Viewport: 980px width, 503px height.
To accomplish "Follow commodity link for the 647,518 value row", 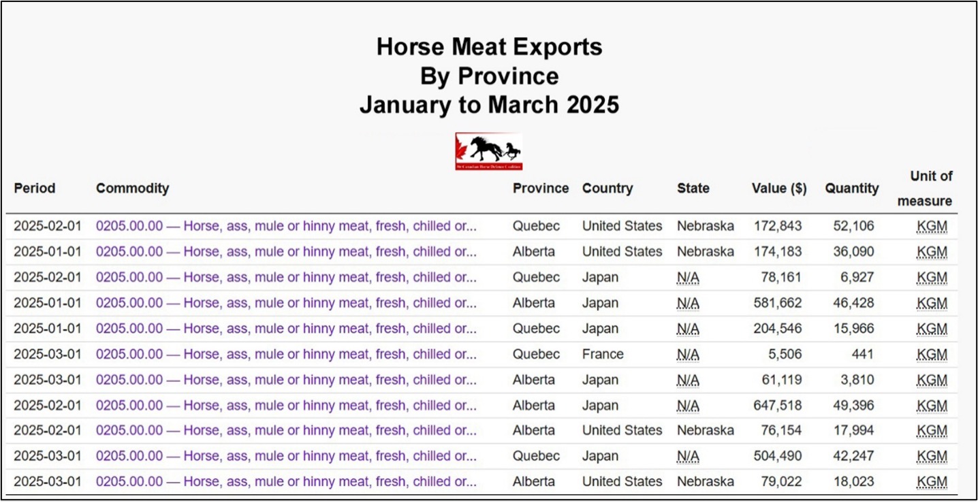I will pyautogui.click(x=286, y=406).
